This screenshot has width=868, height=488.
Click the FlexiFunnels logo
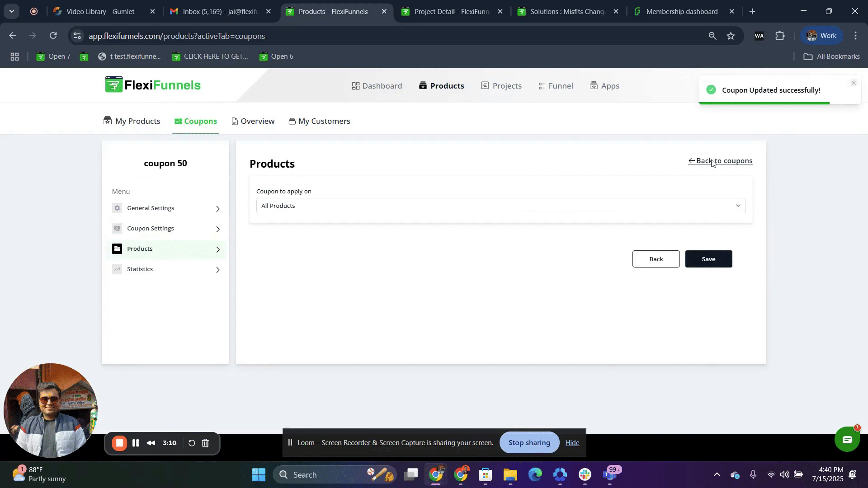(x=153, y=85)
